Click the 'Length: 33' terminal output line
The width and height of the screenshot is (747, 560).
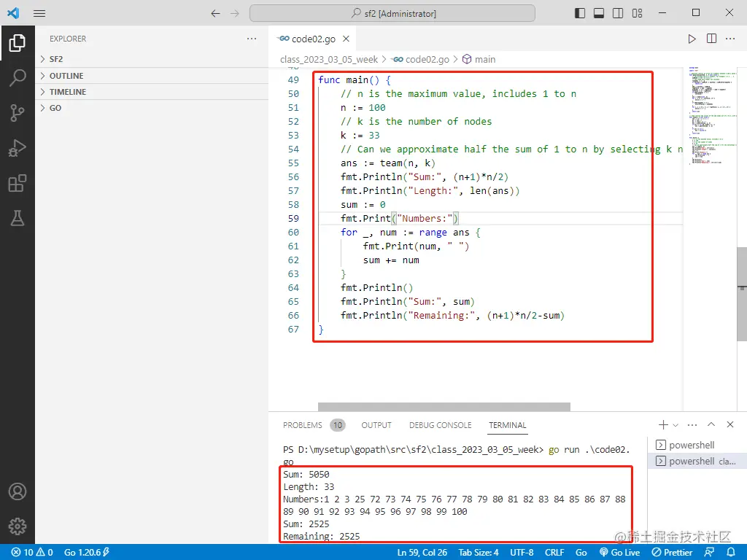point(309,487)
